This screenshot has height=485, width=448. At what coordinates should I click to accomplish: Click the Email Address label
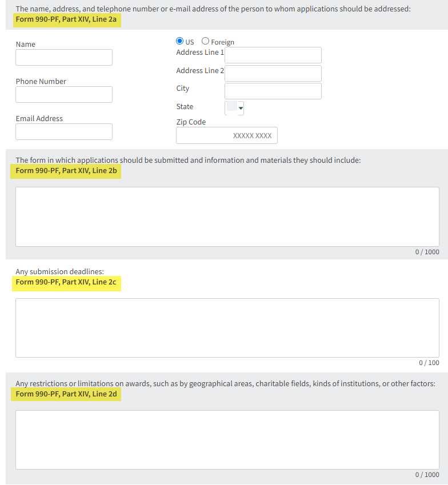(x=39, y=119)
